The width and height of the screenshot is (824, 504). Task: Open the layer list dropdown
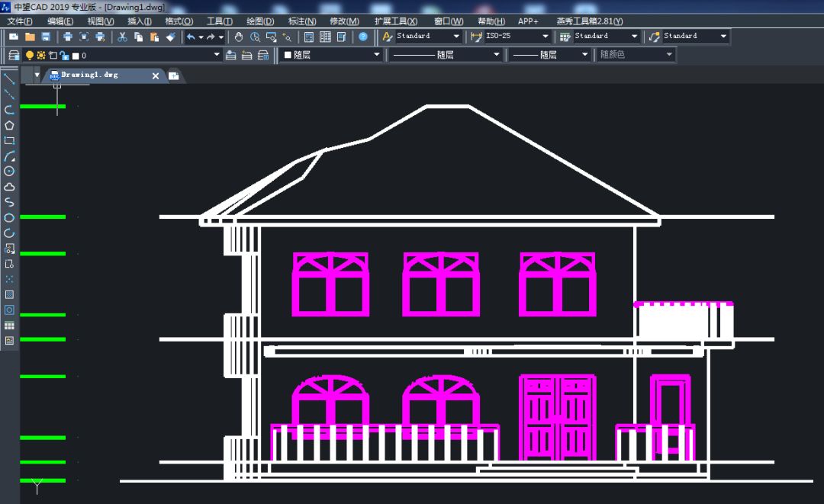[217, 55]
